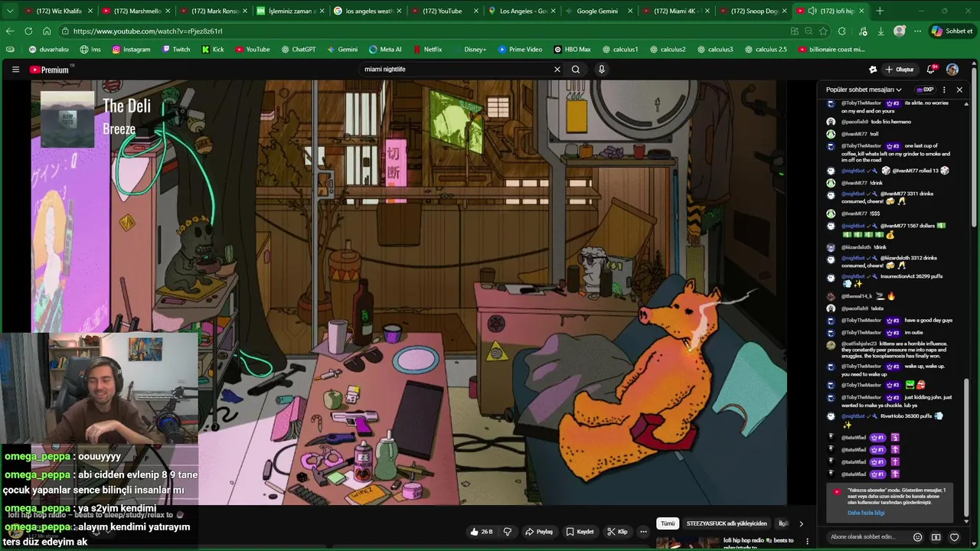Close the '(172) Miami 4K' tab
The image size is (980, 551).
[x=707, y=11]
